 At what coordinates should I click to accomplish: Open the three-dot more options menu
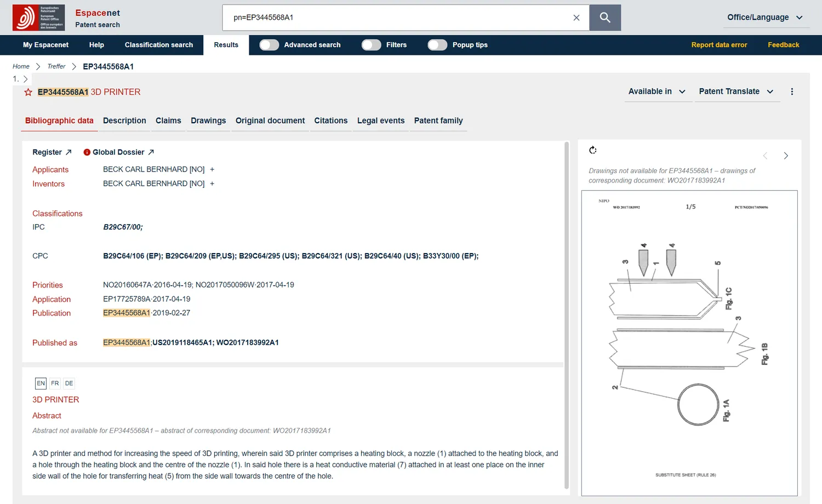pyautogui.click(x=792, y=91)
